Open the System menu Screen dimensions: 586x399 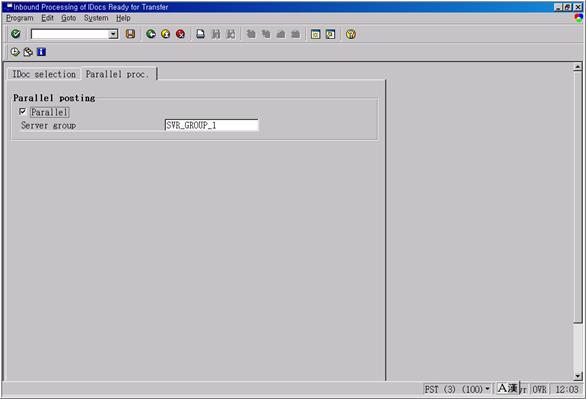[x=96, y=18]
